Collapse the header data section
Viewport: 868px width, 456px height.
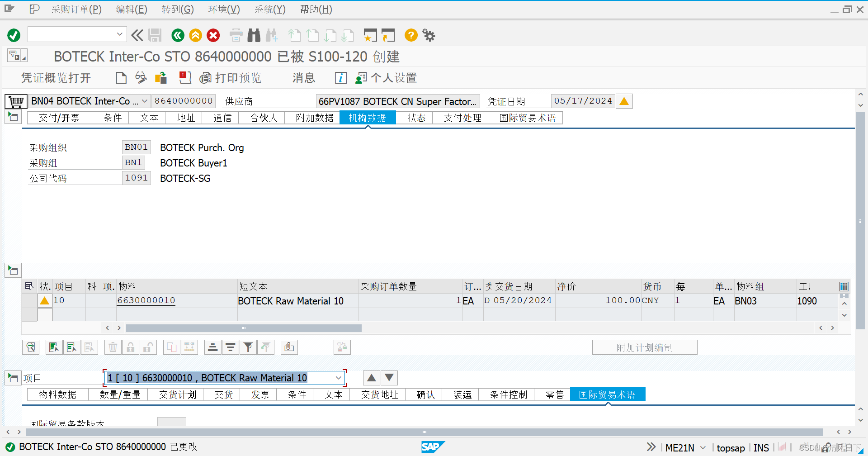[x=13, y=117]
